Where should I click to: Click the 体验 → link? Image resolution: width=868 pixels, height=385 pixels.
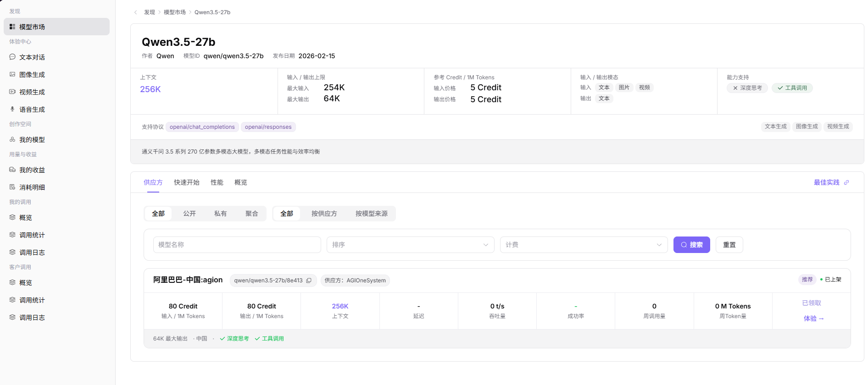pos(814,319)
